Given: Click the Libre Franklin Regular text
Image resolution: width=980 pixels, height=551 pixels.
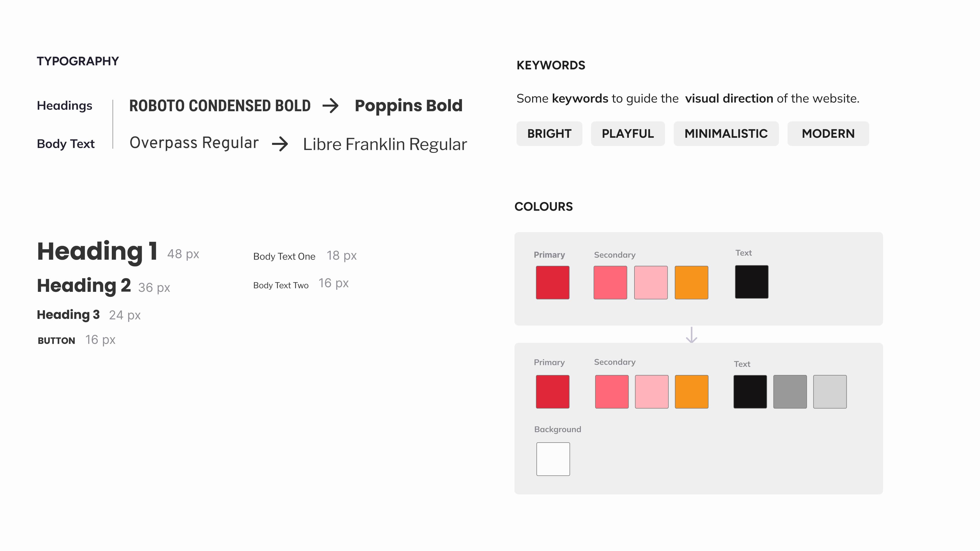Looking at the screenshot, I should coord(385,144).
